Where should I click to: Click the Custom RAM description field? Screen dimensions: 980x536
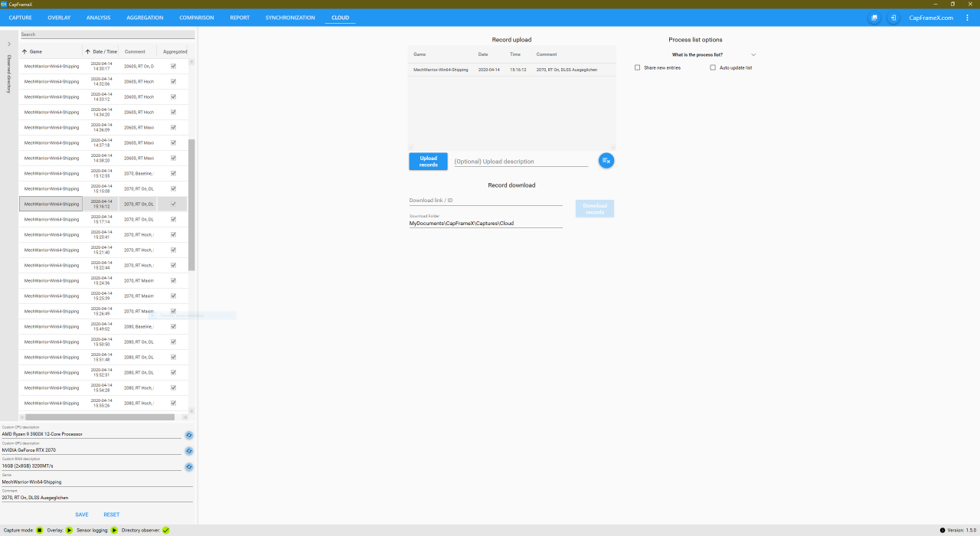91,466
